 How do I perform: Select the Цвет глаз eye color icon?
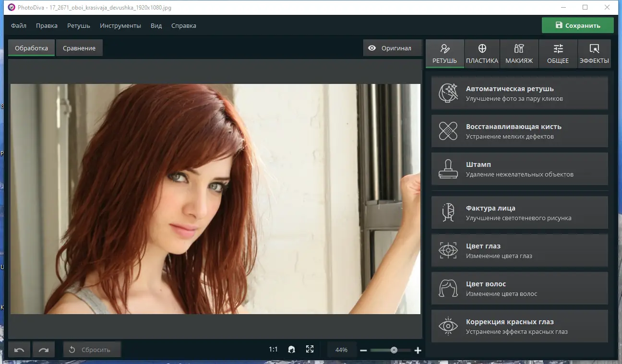[x=448, y=250]
